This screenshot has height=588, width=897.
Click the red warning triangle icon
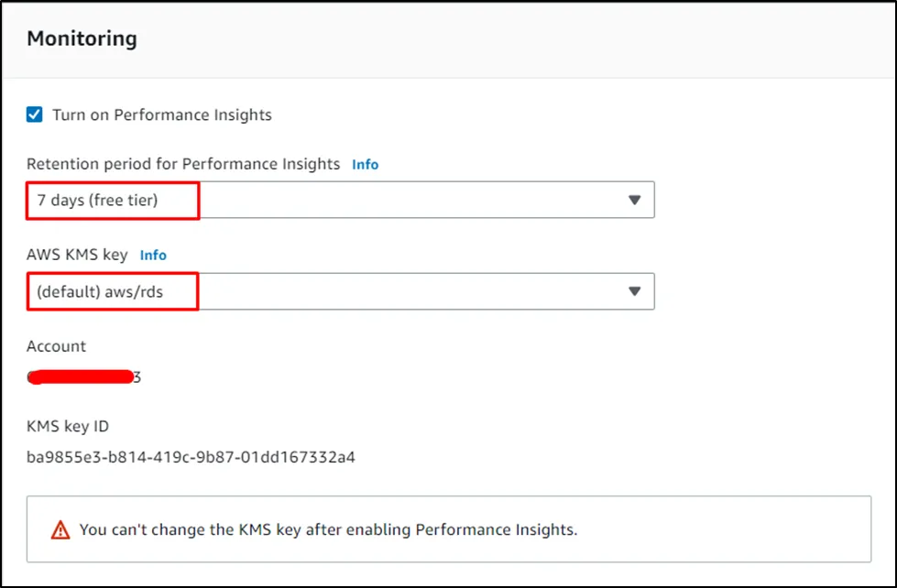(60, 529)
